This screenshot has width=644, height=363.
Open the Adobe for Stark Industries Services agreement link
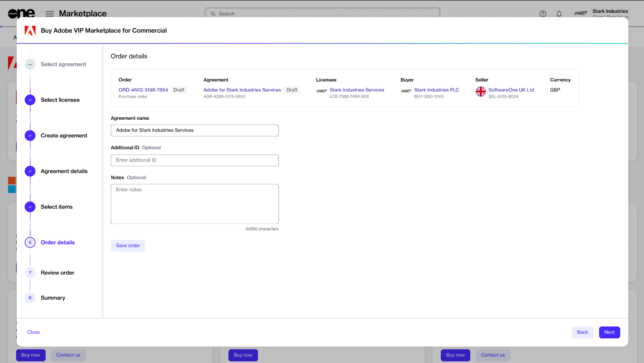pyautogui.click(x=242, y=90)
